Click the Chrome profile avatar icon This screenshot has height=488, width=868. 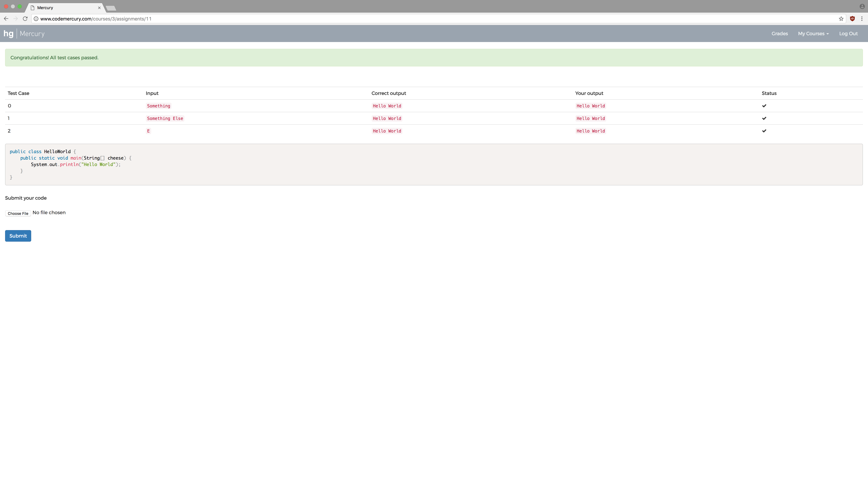[862, 6]
